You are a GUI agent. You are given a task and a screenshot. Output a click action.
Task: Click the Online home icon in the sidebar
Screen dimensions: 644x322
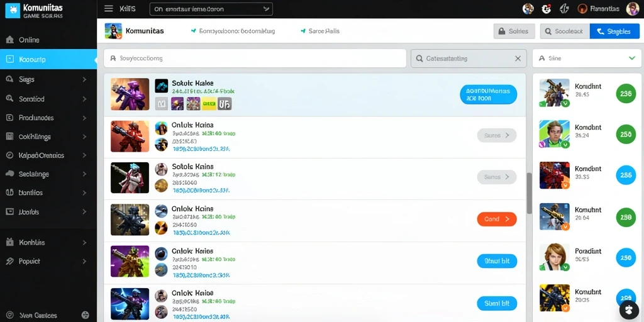pos(10,40)
